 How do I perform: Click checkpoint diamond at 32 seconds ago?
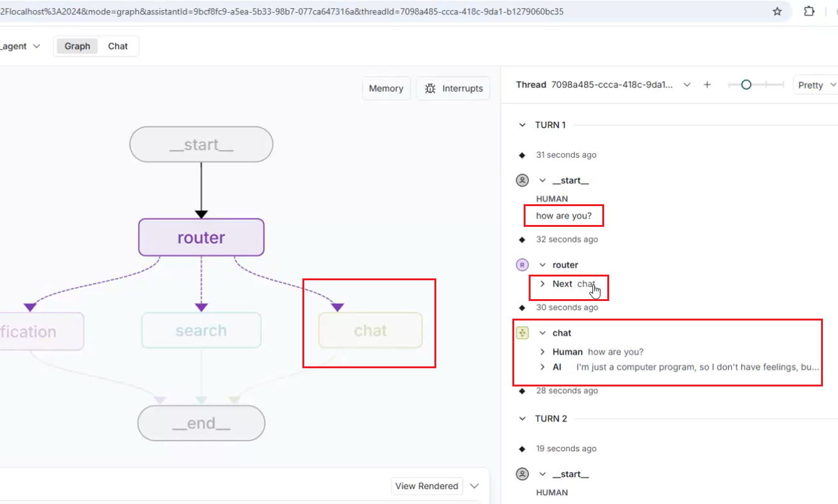(x=522, y=239)
